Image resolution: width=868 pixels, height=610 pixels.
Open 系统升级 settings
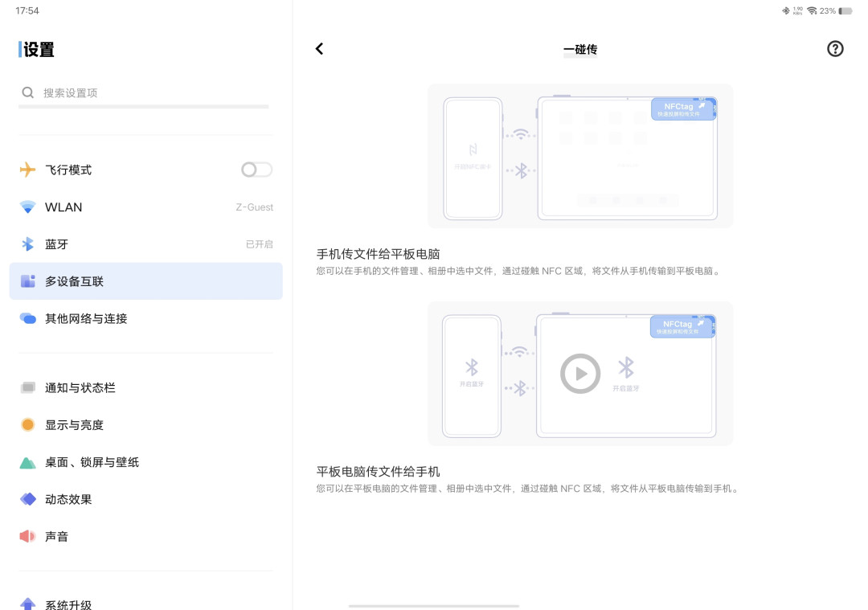coord(146,604)
